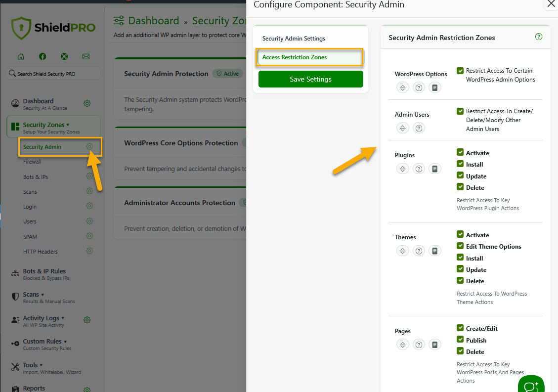Image resolution: width=558 pixels, height=392 pixels.
Task: Open Users gear config icon
Action: tap(89, 221)
